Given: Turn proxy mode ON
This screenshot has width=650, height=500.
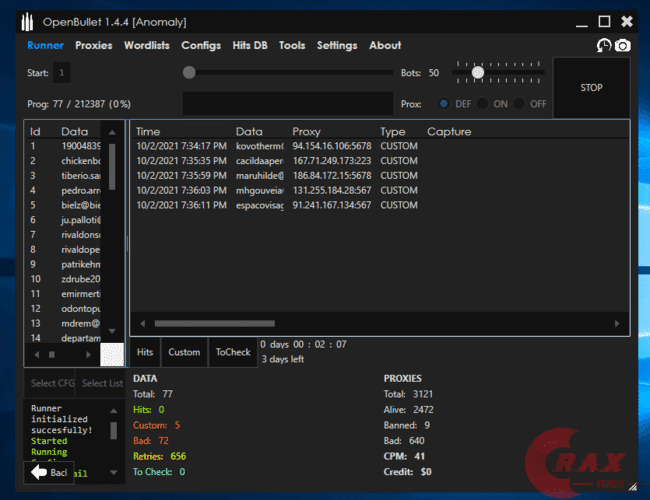Looking at the screenshot, I should (482, 103).
